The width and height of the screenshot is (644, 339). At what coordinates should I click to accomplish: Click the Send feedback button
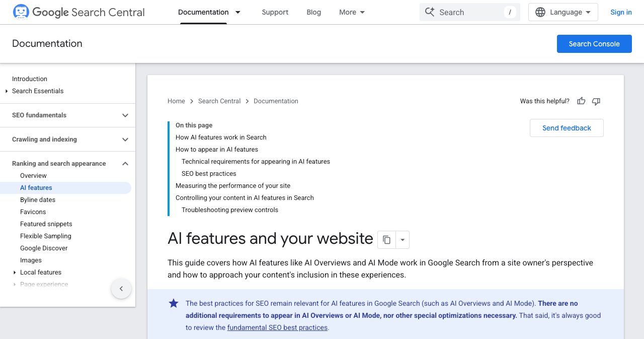[x=567, y=128]
